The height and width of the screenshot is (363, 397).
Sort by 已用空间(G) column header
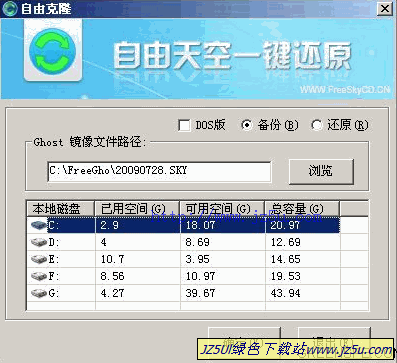pos(137,209)
